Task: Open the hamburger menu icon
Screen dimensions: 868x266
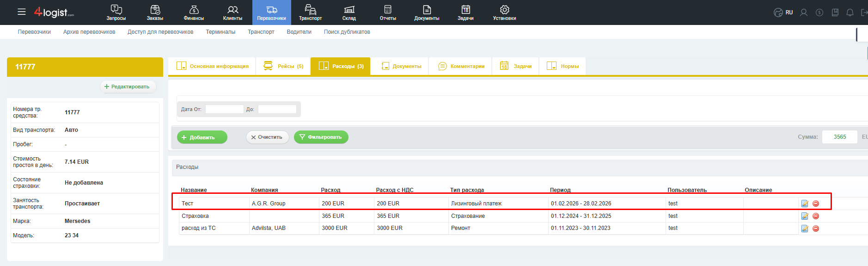Action: 21,12
